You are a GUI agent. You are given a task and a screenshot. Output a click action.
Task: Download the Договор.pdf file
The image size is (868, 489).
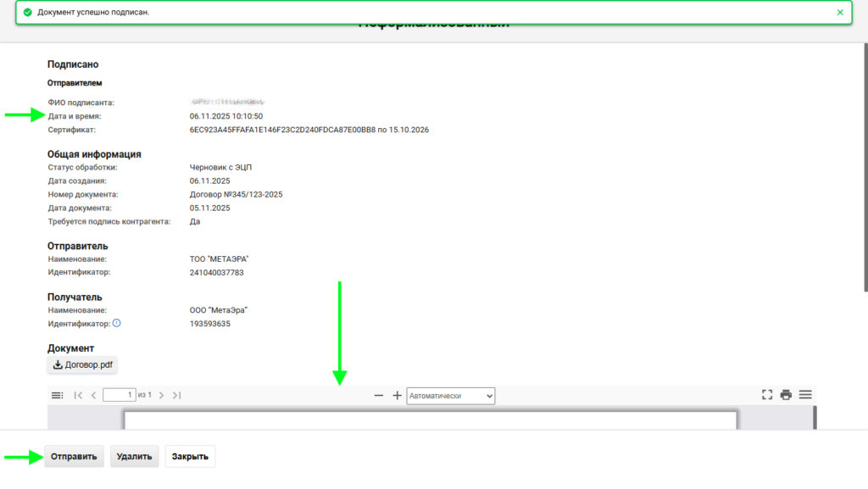(82, 365)
